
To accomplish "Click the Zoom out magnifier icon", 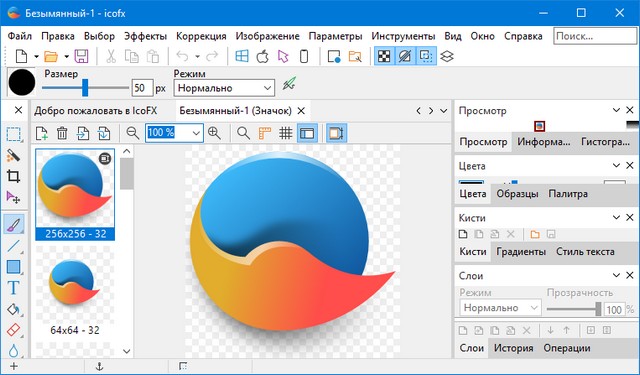I will tap(132, 133).
